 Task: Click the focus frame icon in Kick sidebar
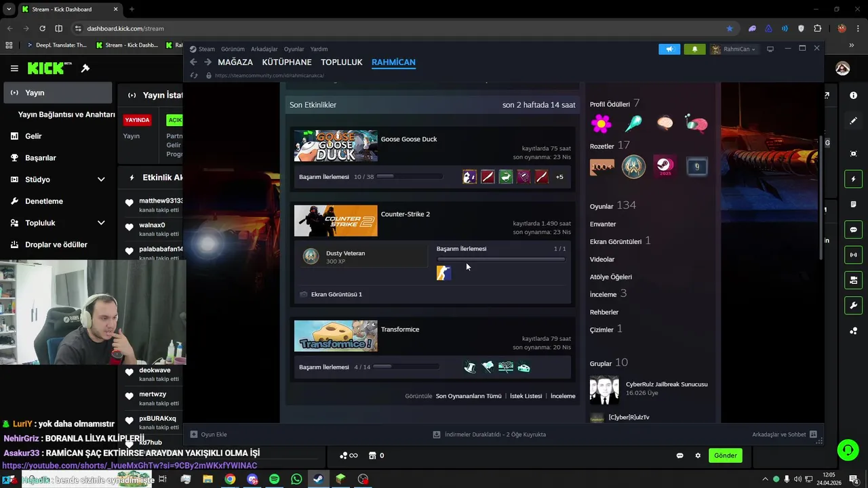(x=853, y=154)
